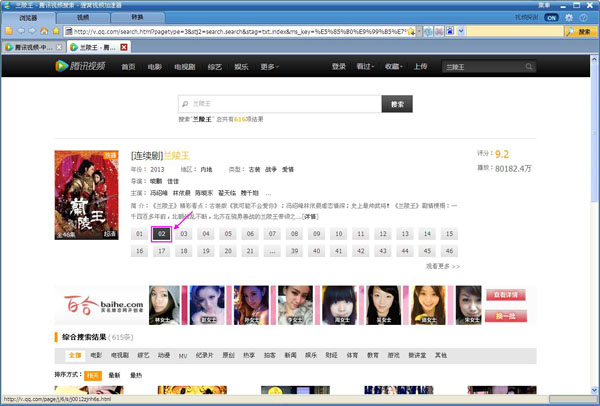Switch to the 转换 main tab
600x406 pixels.
click(137, 18)
